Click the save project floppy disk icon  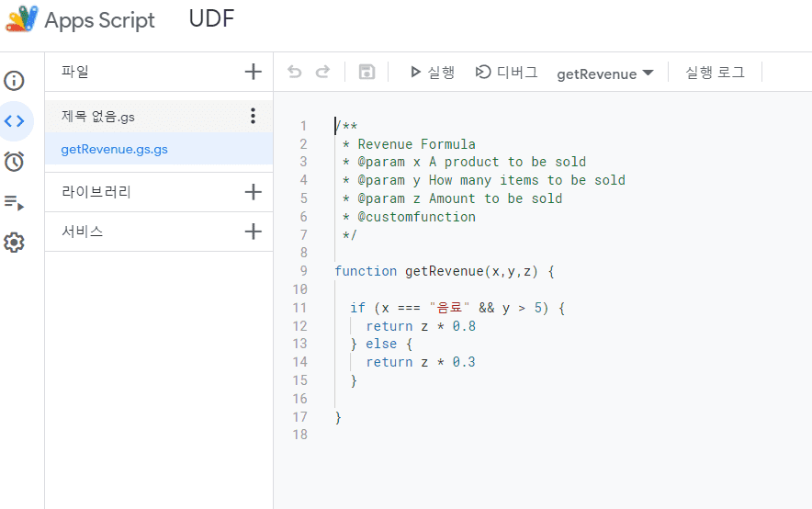[367, 72]
